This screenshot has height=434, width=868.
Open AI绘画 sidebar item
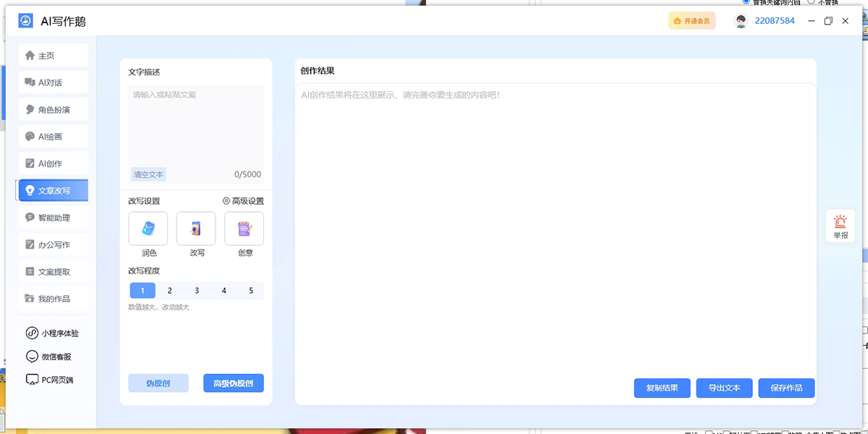point(54,137)
